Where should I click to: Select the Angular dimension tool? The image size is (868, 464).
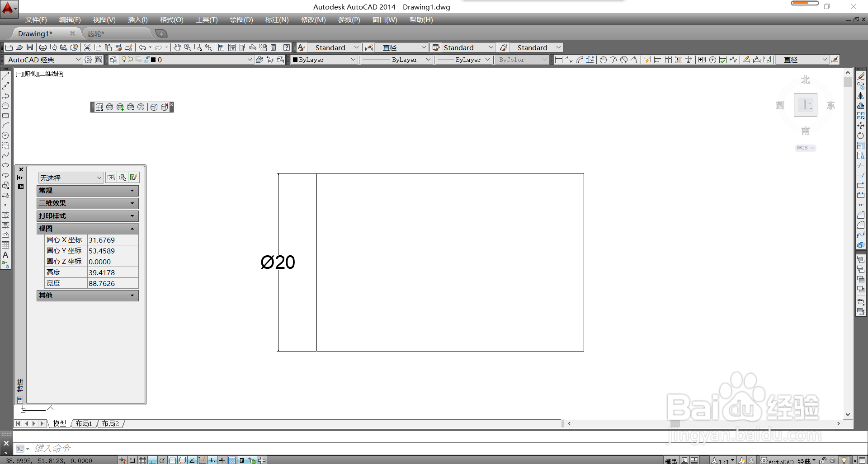[634, 60]
